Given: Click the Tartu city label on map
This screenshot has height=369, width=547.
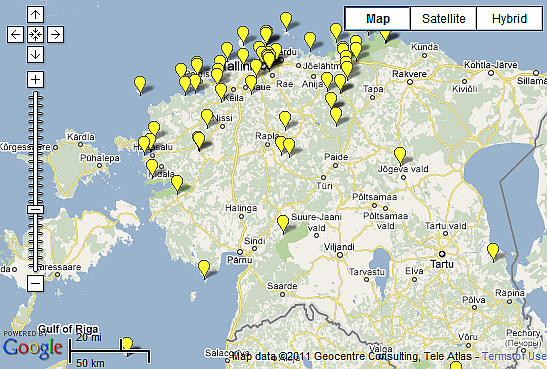Looking at the screenshot, I should (x=442, y=264).
